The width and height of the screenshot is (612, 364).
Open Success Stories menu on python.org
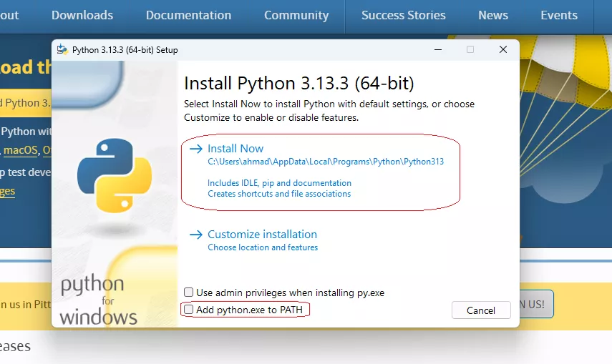click(x=403, y=15)
